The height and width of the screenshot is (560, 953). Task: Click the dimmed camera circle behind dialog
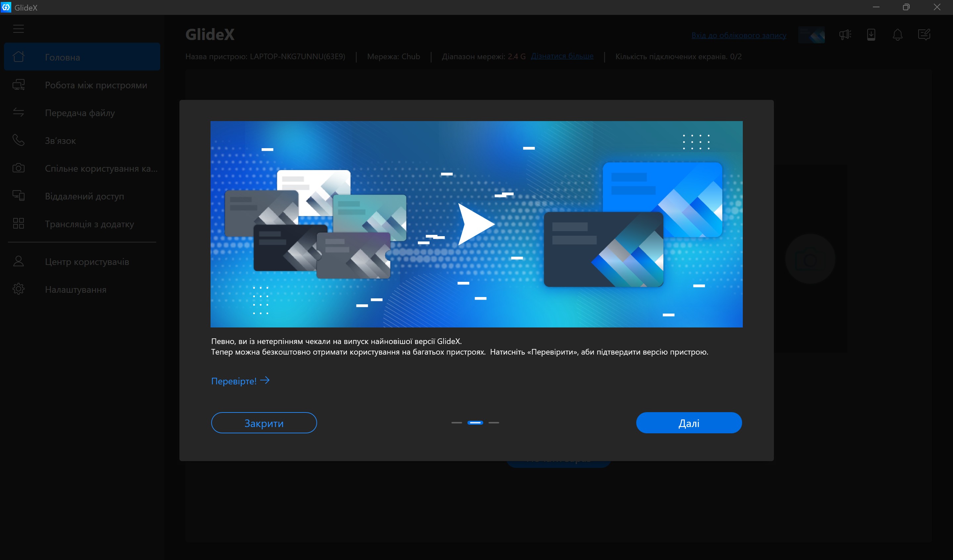(x=810, y=259)
